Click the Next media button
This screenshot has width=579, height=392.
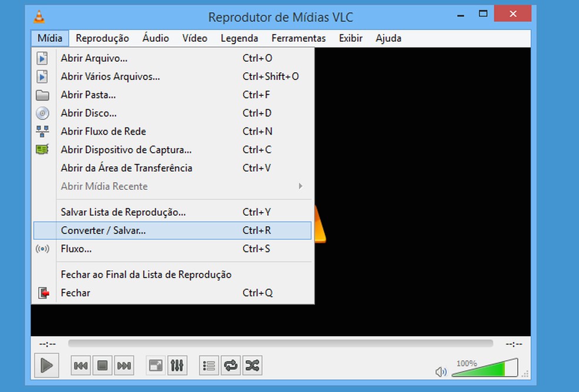tap(124, 366)
